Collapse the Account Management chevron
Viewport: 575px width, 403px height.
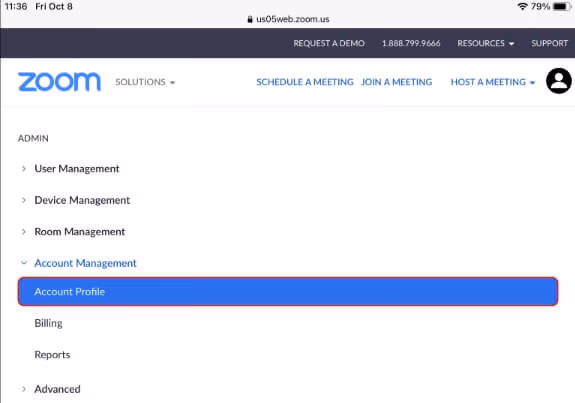click(x=24, y=263)
